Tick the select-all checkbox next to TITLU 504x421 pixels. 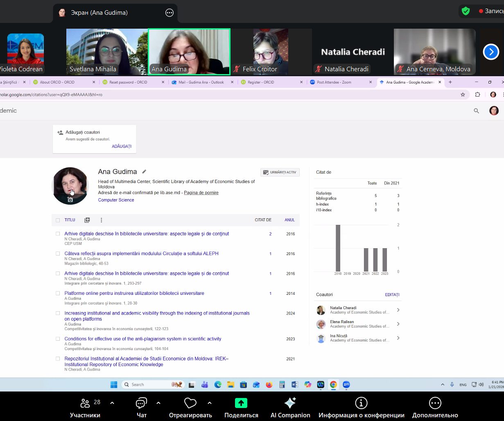tap(58, 220)
